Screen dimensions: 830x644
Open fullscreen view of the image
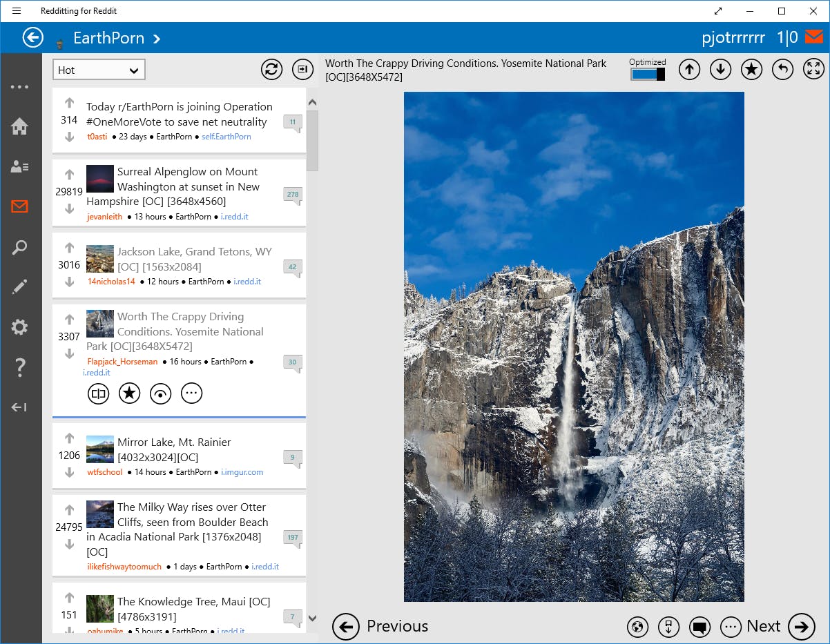(x=814, y=69)
